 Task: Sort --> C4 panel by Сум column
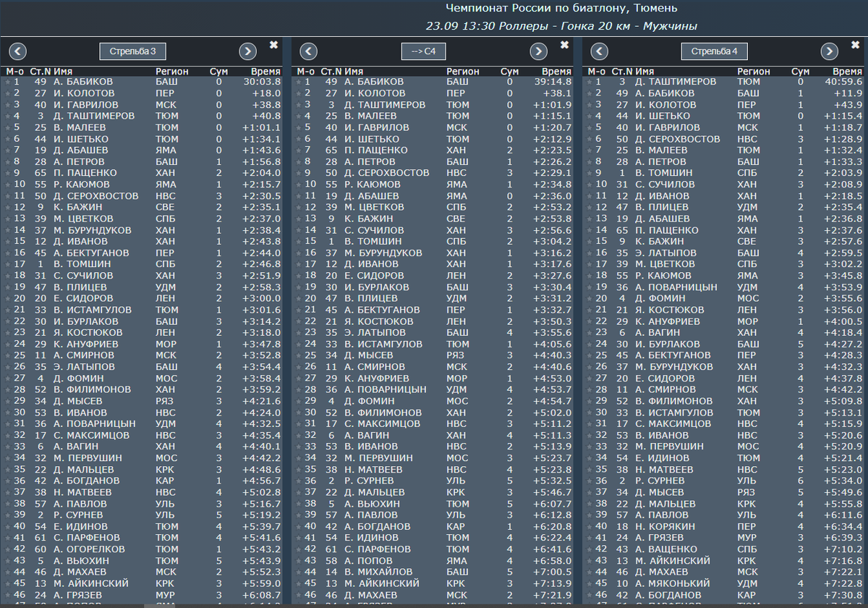tap(509, 72)
